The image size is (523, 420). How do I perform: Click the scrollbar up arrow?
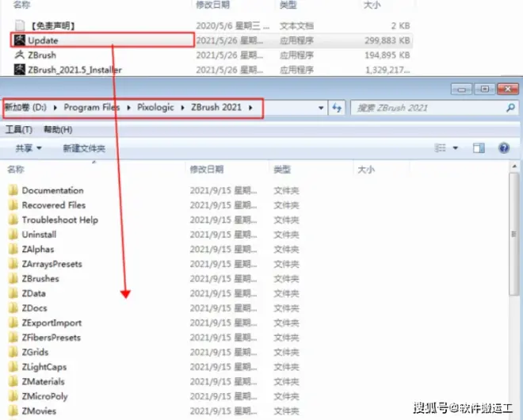[x=514, y=166]
